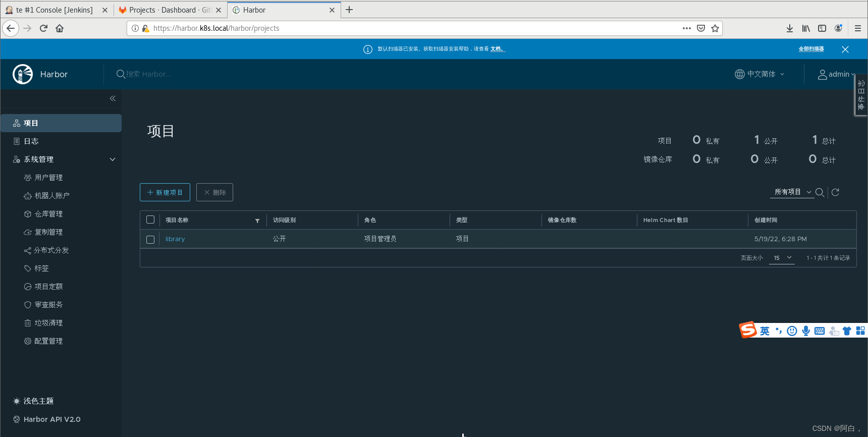This screenshot has width=868, height=437.
Task: Click the project list search icon
Action: 820,192
